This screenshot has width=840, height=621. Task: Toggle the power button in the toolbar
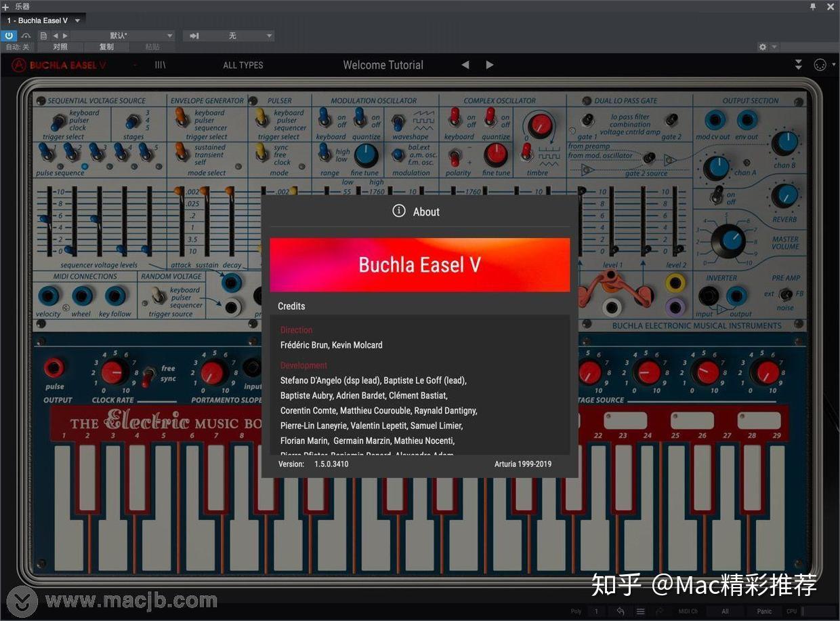9,35
